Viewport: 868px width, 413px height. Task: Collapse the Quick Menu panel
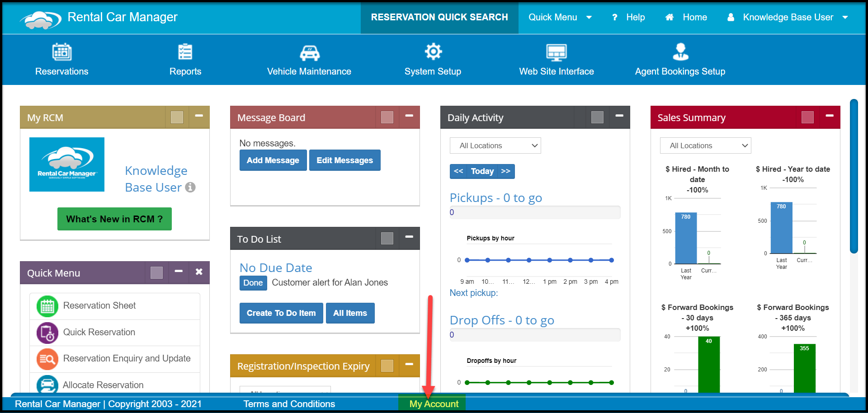[179, 271]
